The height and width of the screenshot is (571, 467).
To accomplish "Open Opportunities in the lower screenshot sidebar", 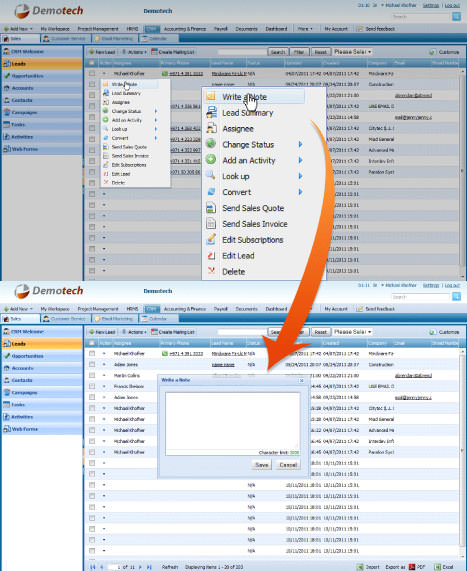I will (27, 356).
